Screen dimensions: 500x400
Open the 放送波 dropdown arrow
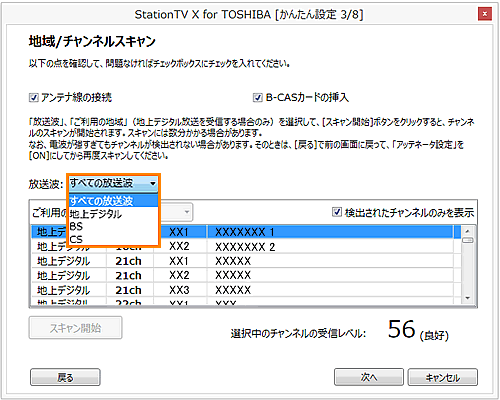pyautogui.click(x=153, y=183)
